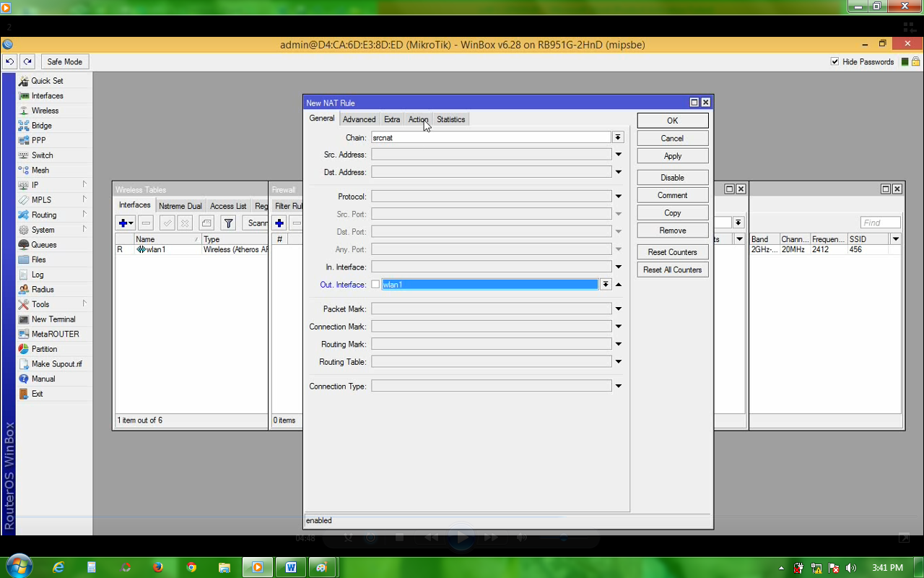Open Mesh in the sidebar
Viewport: 924px width, 578px height.
(40, 171)
